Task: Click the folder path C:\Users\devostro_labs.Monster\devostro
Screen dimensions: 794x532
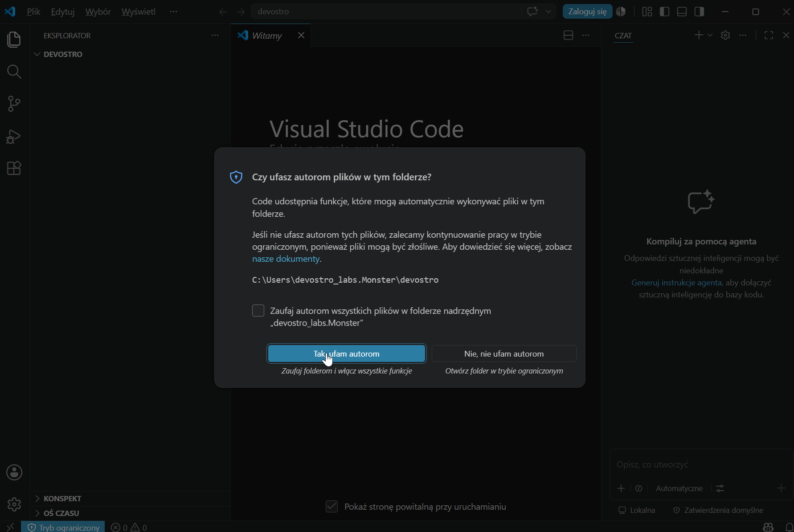Action: pyautogui.click(x=345, y=280)
